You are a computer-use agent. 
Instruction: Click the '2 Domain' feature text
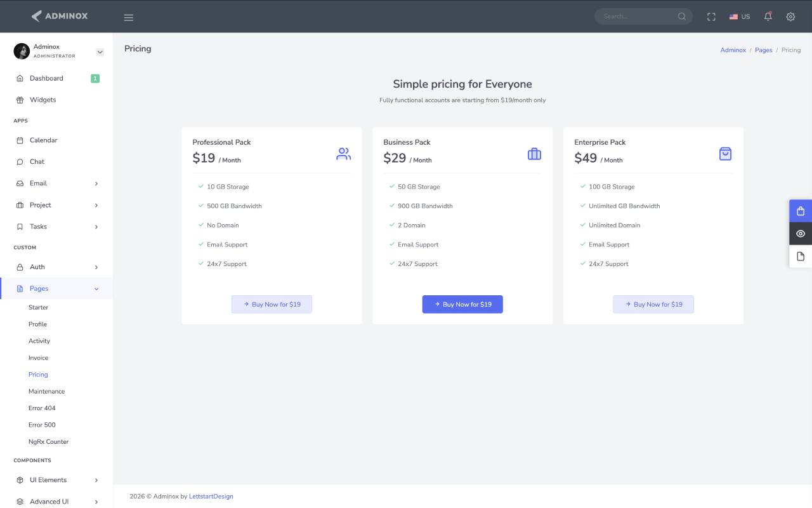412,225
